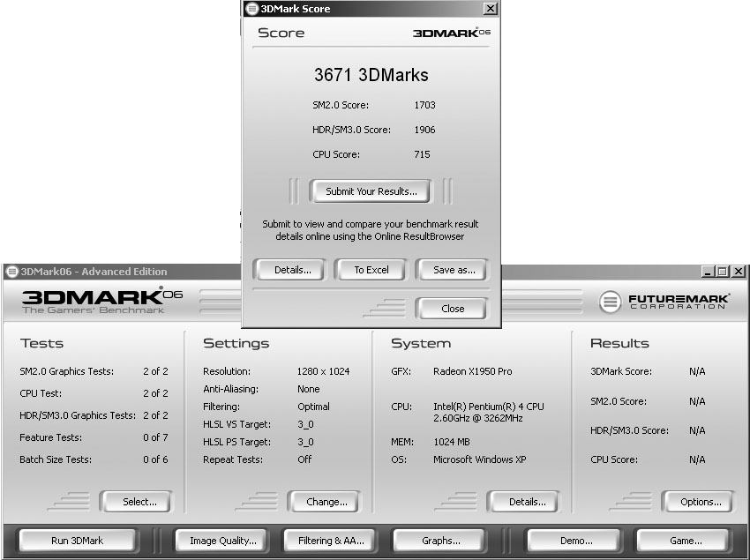Click 3DMark Score N/A in Results
The height and width of the screenshot is (560, 750).
click(697, 371)
